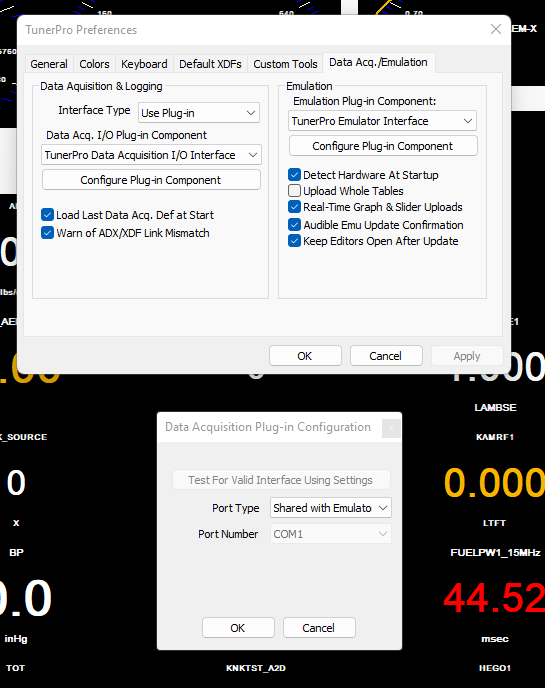This screenshot has height=688, width=545.
Task: Configure the data acquisition plug-in component
Action: click(151, 180)
